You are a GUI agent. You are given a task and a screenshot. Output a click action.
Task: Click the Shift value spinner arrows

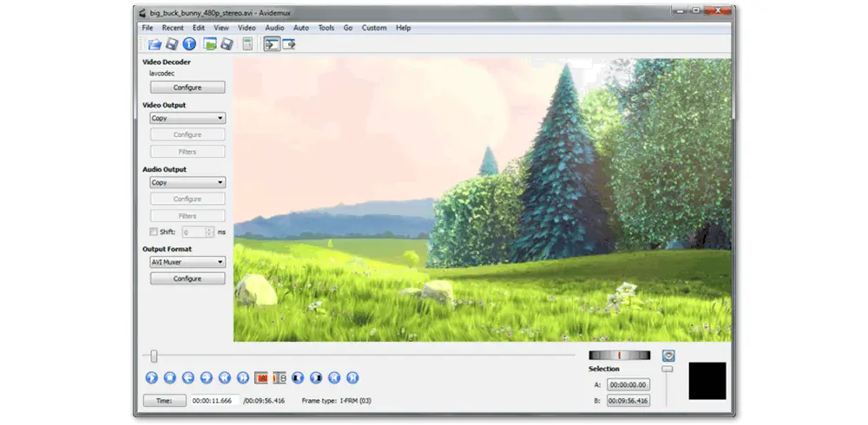coord(209,232)
